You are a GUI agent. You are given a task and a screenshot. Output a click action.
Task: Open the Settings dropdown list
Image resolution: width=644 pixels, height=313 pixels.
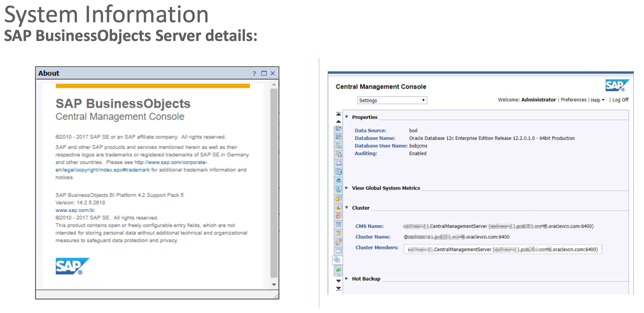[x=392, y=100]
